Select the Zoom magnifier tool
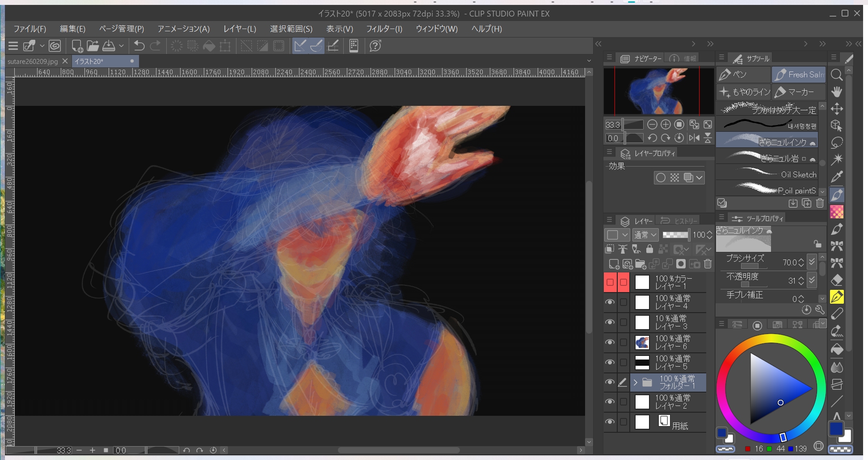Viewport: 868px width, 460px height. [836, 75]
